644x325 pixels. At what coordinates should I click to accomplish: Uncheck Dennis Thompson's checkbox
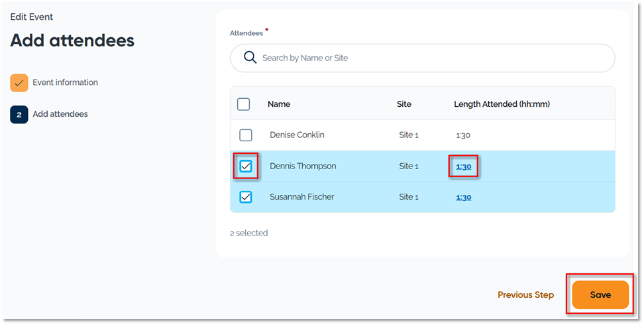click(246, 166)
